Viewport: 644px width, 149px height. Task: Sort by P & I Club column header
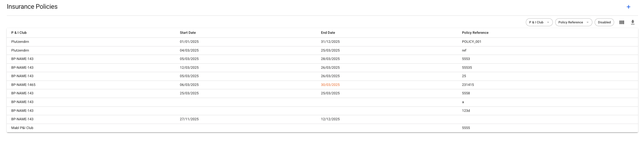tap(19, 33)
